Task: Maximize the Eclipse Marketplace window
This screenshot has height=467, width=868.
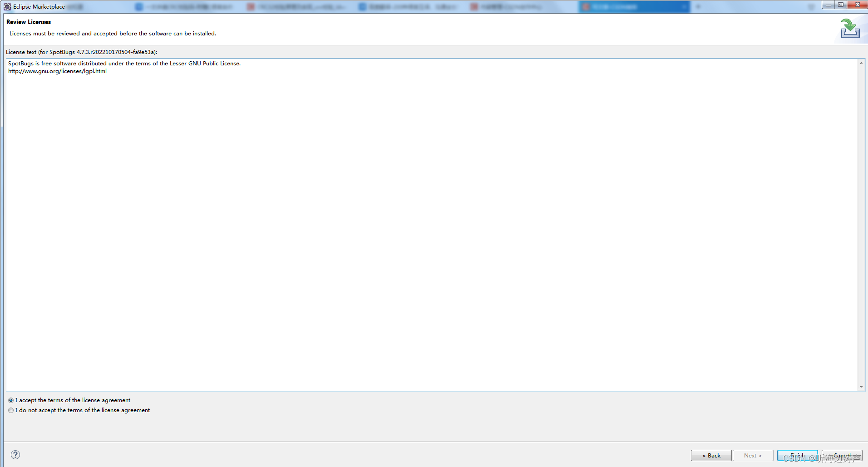Action: 841,5
